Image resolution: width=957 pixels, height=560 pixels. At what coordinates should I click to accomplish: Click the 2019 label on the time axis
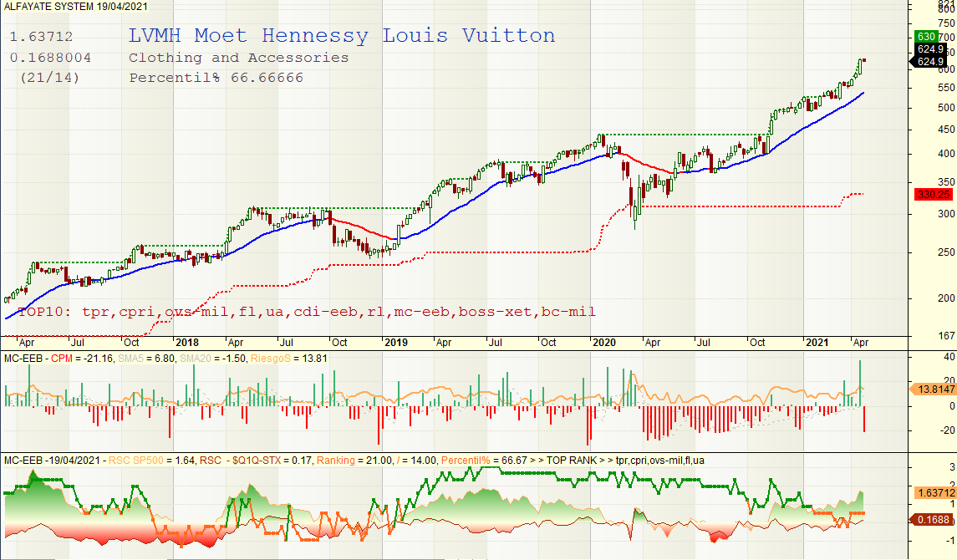click(395, 343)
